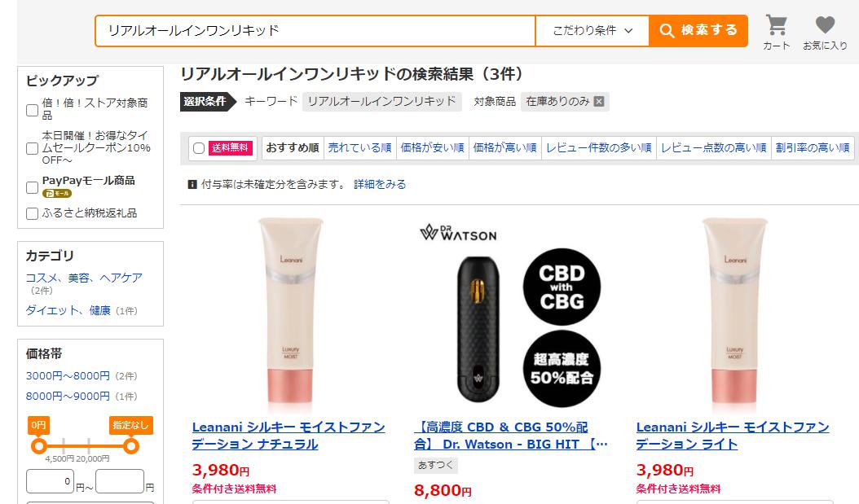
Task: Enable the タイムセールクーポン10%OFF checkbox
Action: pyautogui.click(x=33, y=148)
